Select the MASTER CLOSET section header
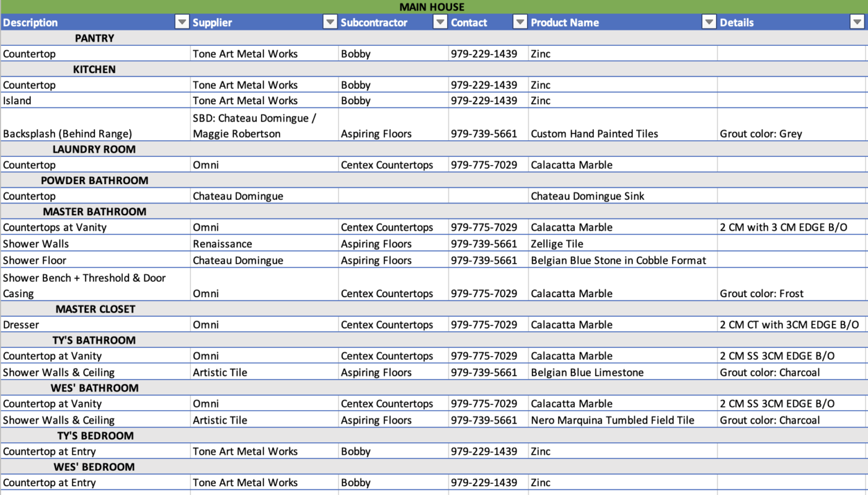The width and height of the screenshot is (868, 495). 433,309
